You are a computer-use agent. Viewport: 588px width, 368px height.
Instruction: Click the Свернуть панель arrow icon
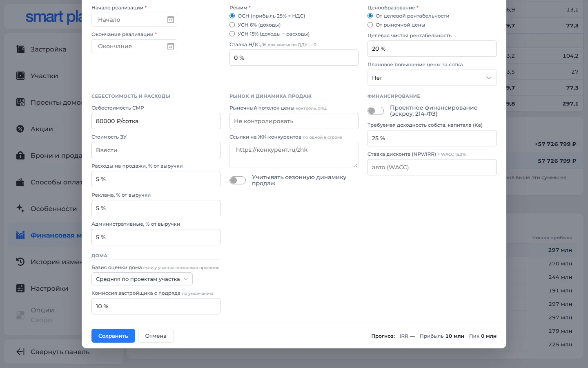[x=20, y=352]
